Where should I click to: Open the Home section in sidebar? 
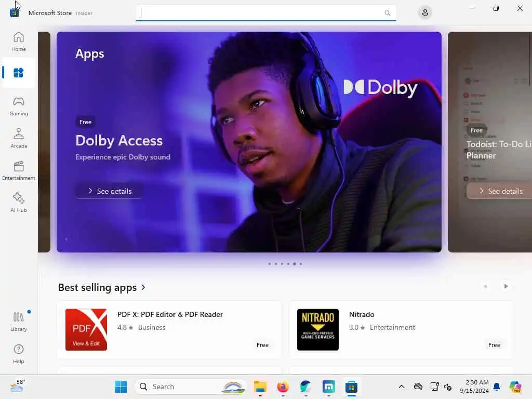(x=18, y=42)
